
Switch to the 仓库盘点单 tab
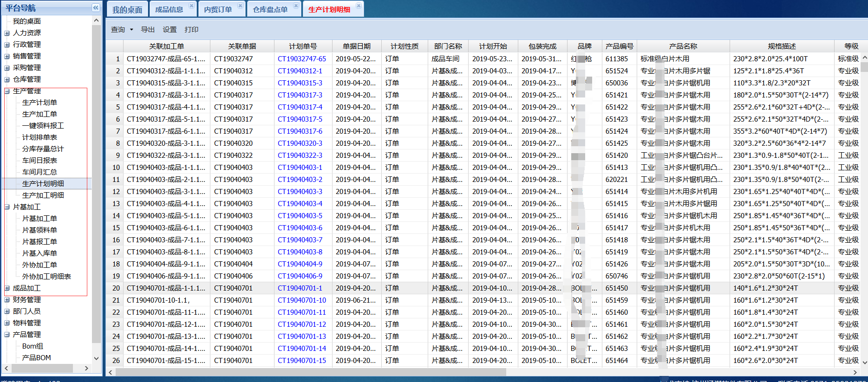tap(270, 10)
